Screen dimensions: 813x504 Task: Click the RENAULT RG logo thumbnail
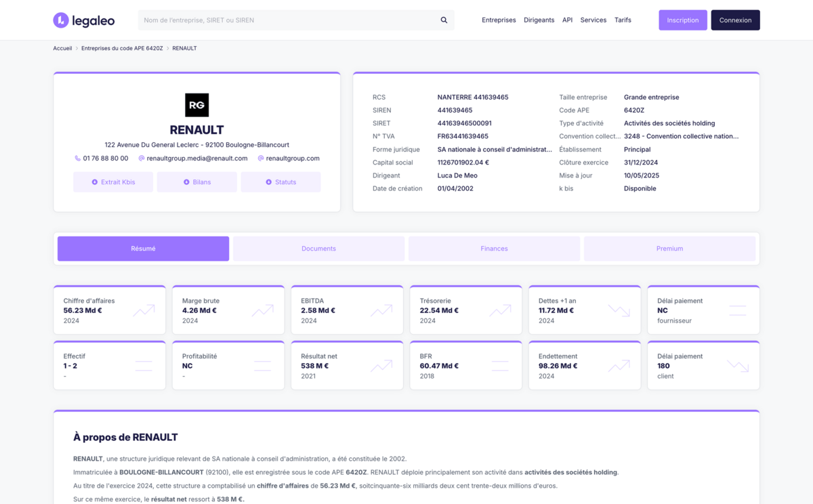pos(197,105)
